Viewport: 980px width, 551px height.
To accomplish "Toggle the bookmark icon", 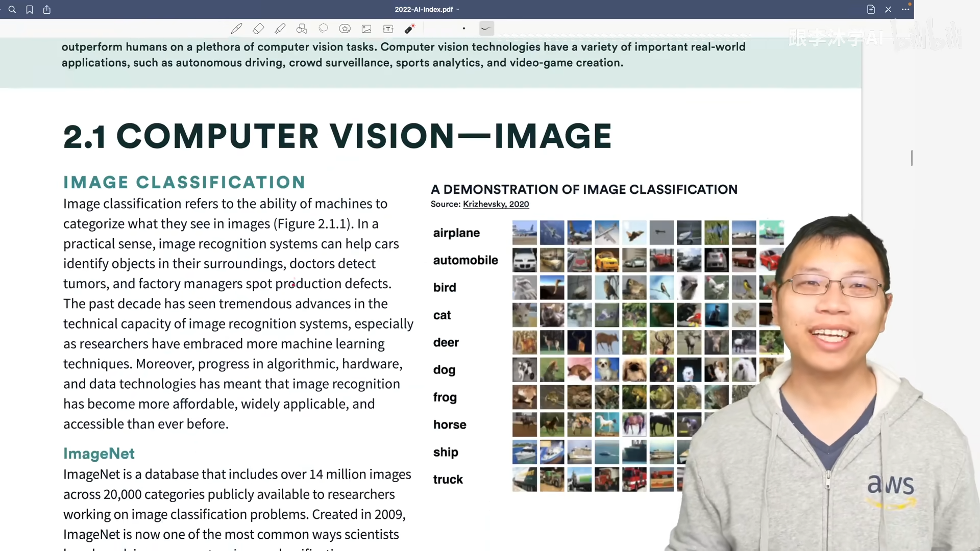I will click(x=30, y=10).
